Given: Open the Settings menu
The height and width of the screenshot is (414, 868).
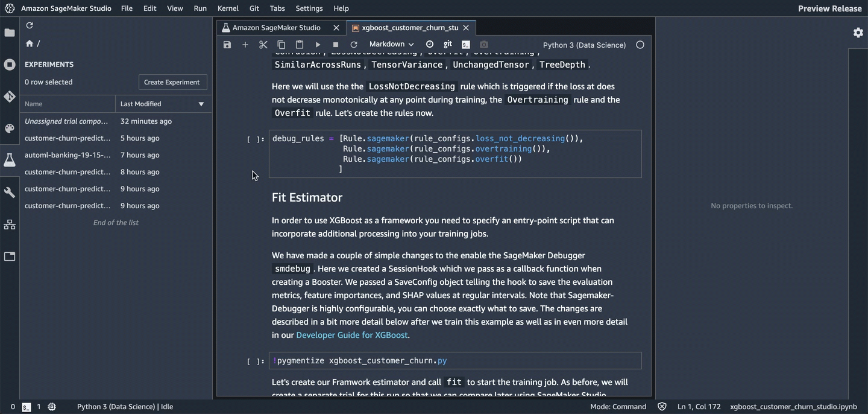Looking at the screenshot, I should click(x=309, y=8).
